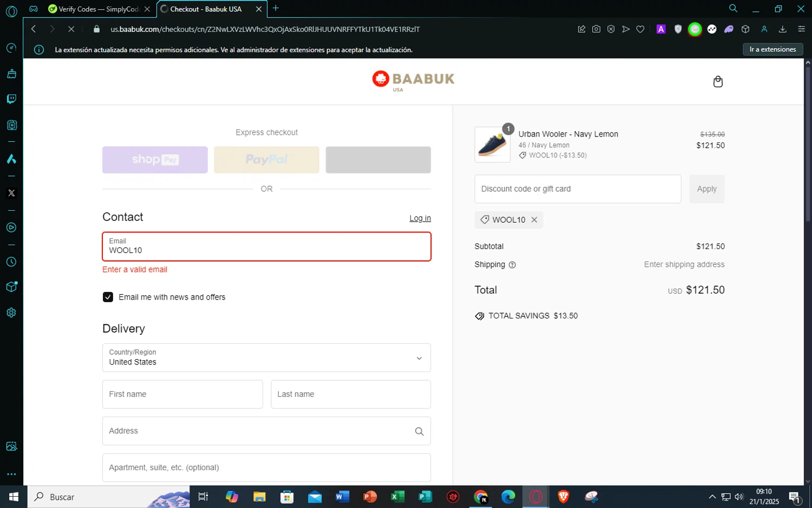
Task: Show shipping info help icon
Action: pos(512,265)
